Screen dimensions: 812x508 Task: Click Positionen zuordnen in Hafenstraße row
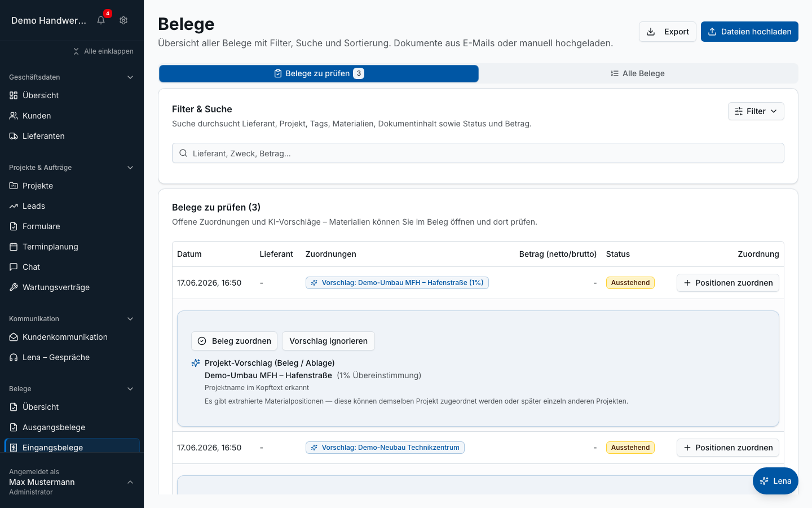click(x=727, y=283)
